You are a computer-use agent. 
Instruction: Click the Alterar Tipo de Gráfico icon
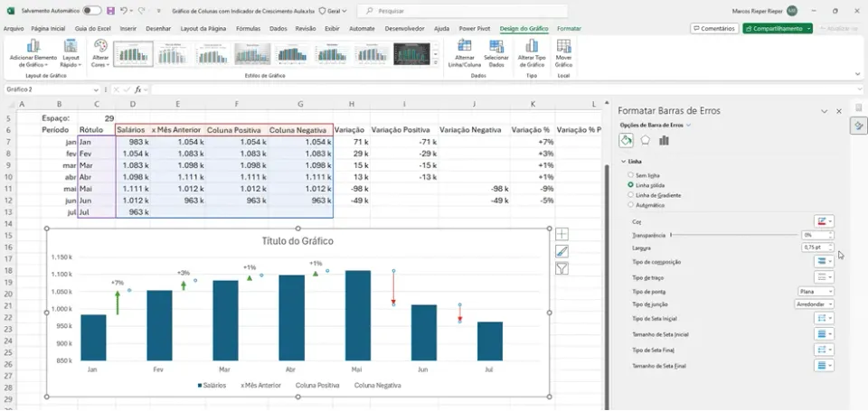[x=532, y=46]
